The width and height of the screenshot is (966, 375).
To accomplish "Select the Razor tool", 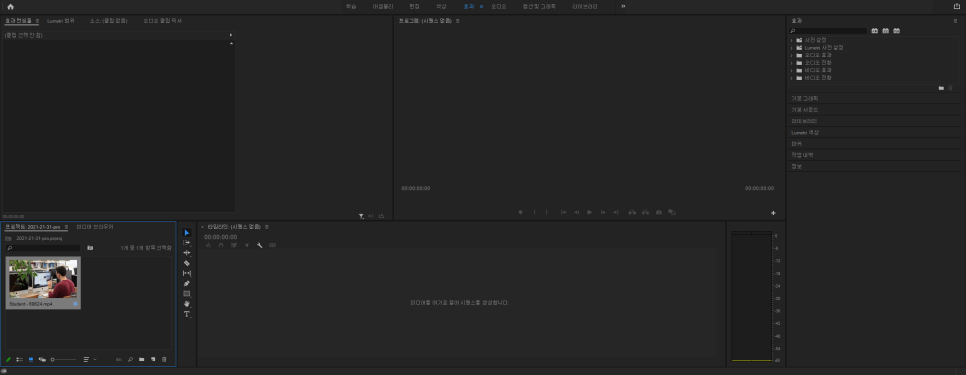I will click(187, 263).
